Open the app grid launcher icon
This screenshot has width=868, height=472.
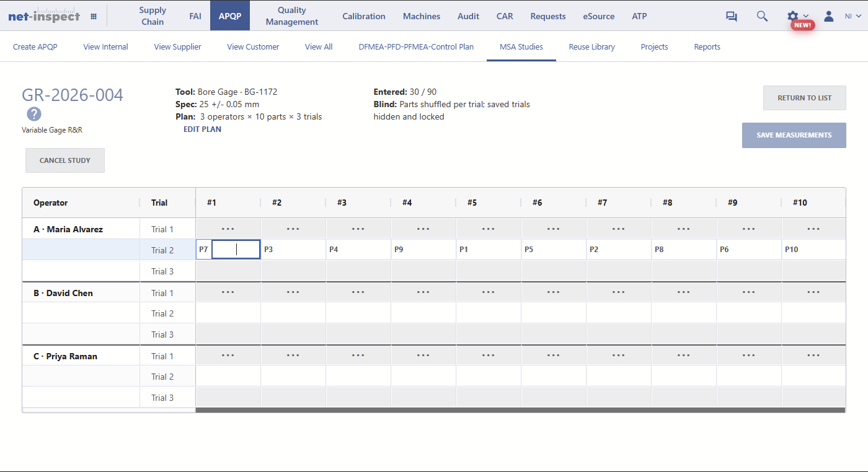click(94, 17)
